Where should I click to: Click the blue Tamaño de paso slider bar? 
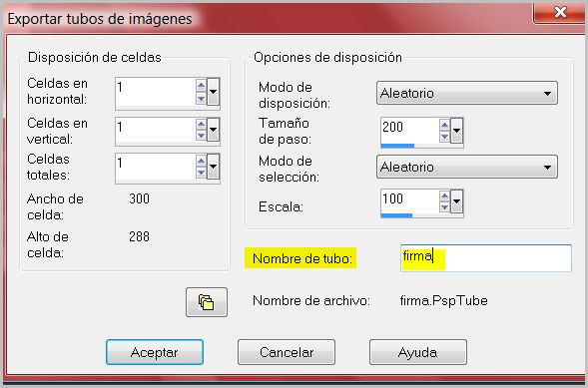pos(397,146)
